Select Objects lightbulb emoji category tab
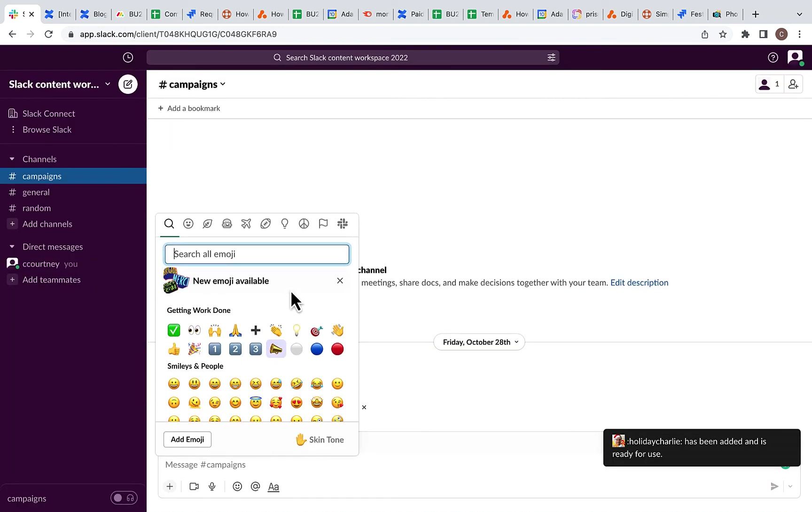 pos(285,224)
